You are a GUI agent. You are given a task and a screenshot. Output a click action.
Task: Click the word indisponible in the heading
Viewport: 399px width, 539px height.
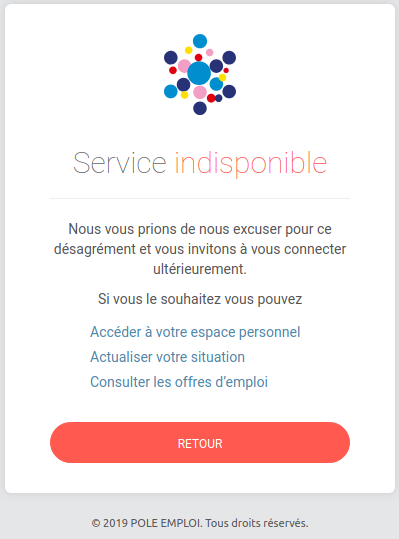click(251, 164)
